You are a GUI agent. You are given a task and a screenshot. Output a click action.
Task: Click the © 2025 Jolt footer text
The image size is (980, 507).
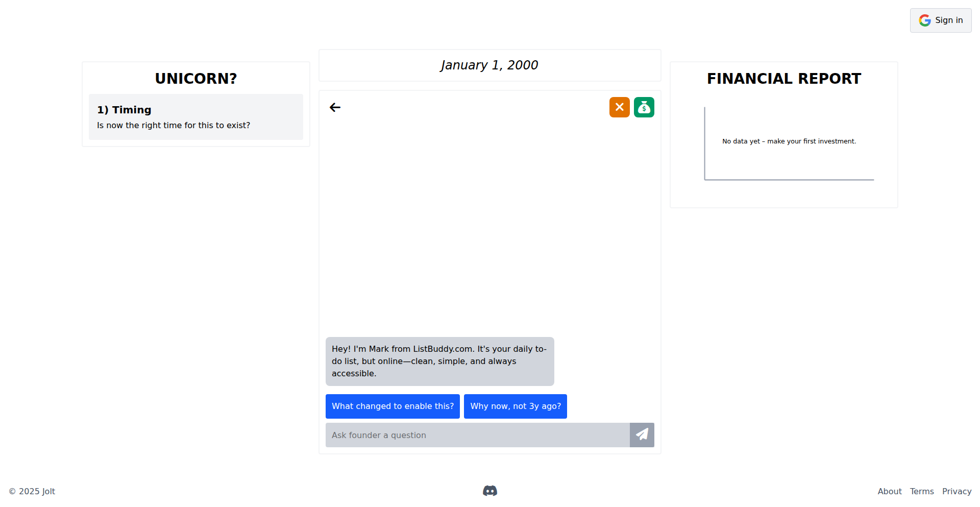tap(32, 491)
